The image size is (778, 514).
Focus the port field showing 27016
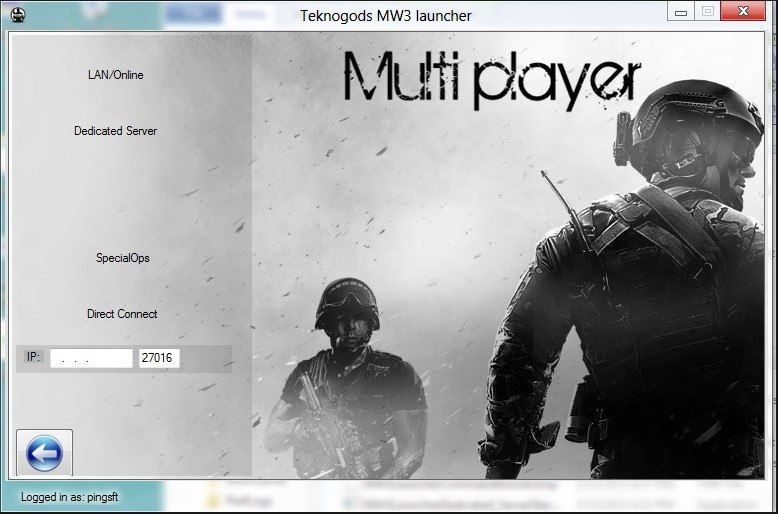pos(159,358)
